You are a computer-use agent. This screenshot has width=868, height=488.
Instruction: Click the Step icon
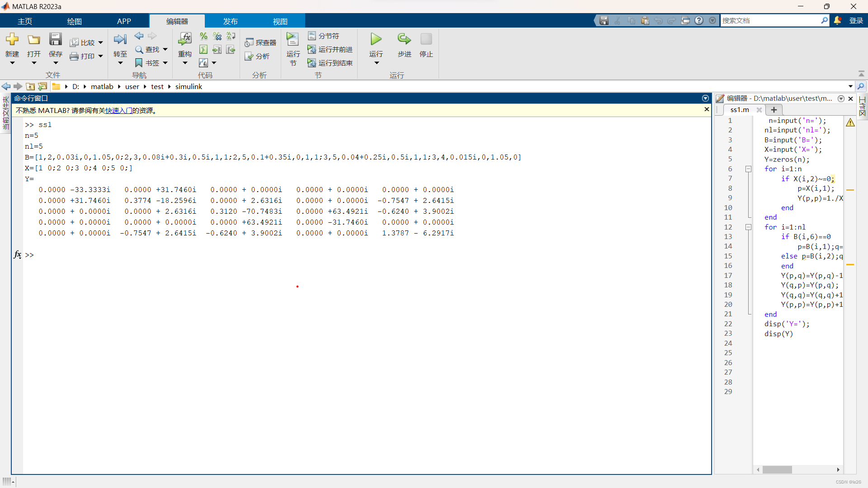tap(404, 39)
